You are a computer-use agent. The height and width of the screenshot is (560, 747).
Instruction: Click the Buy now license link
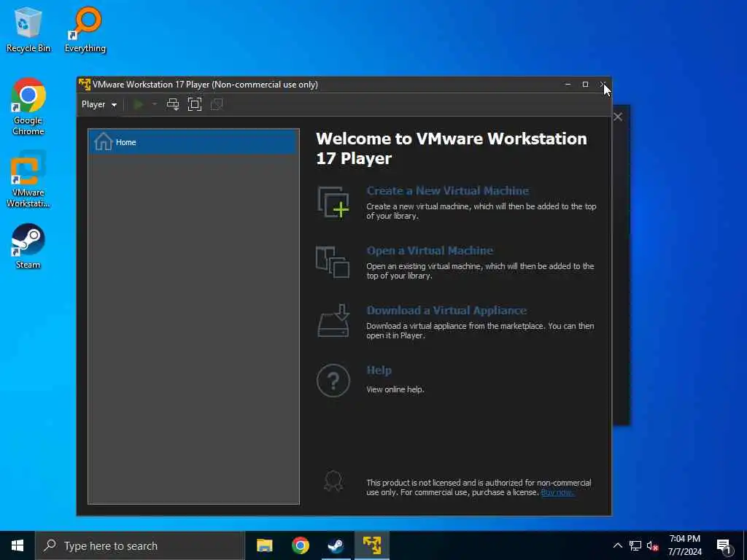(x=557, y=492)
